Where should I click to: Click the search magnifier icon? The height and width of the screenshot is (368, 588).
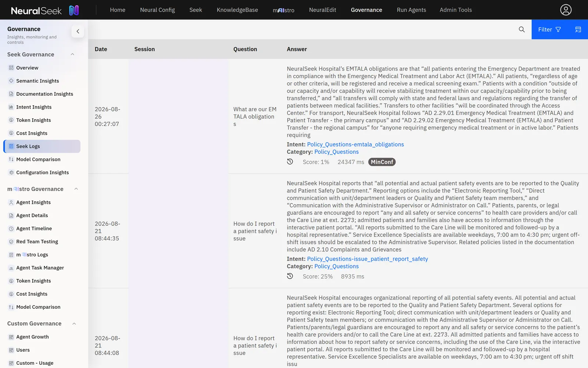pyautogui.click(x=521, y=29)
